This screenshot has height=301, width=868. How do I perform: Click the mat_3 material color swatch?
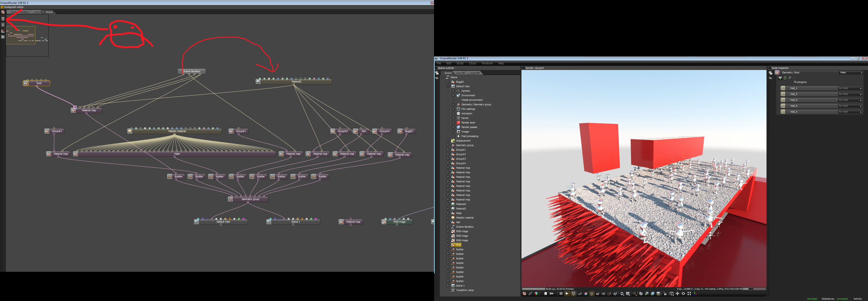coord(783,100)
